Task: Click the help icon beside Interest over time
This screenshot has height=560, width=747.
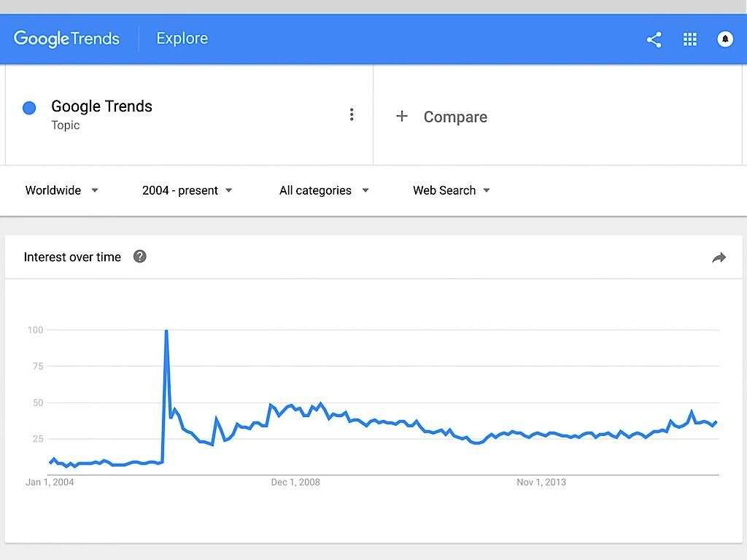Action: click(x=140, y=256)
